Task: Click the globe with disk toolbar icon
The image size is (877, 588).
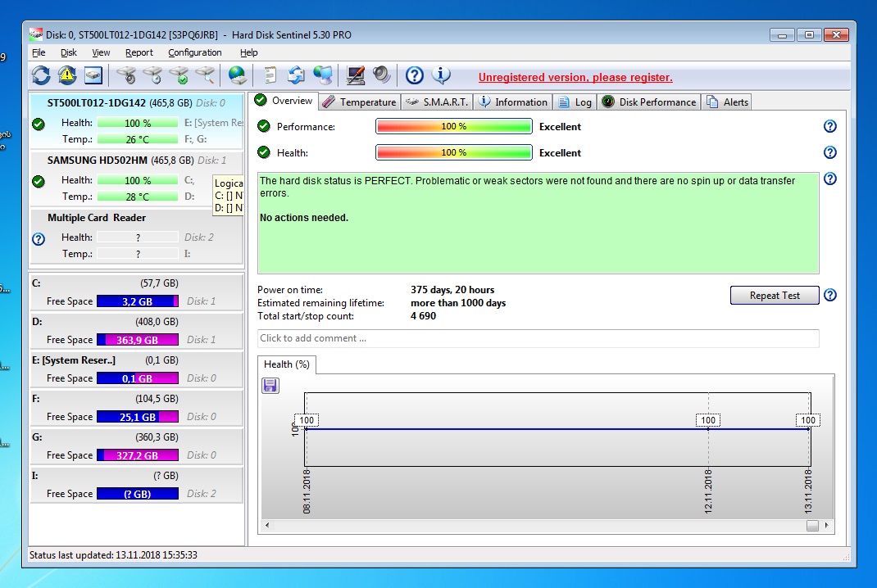Action: coord(238,76)
